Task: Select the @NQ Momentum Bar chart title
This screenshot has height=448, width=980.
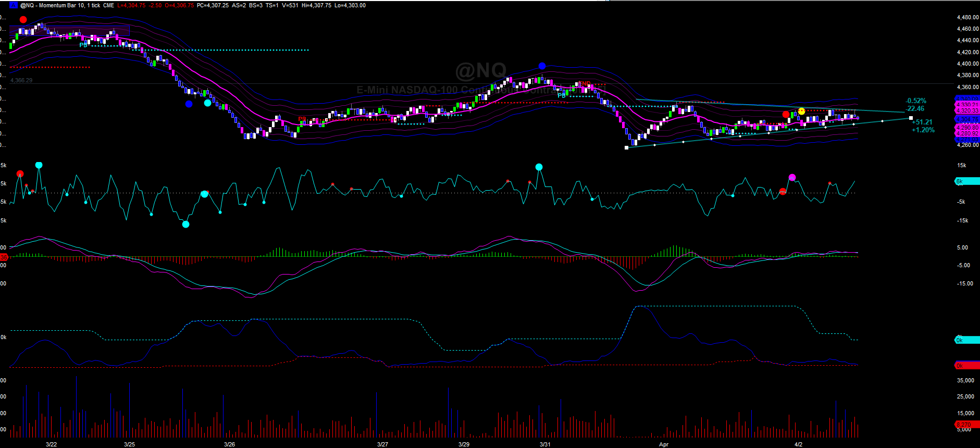Action: tap(67, 5)
